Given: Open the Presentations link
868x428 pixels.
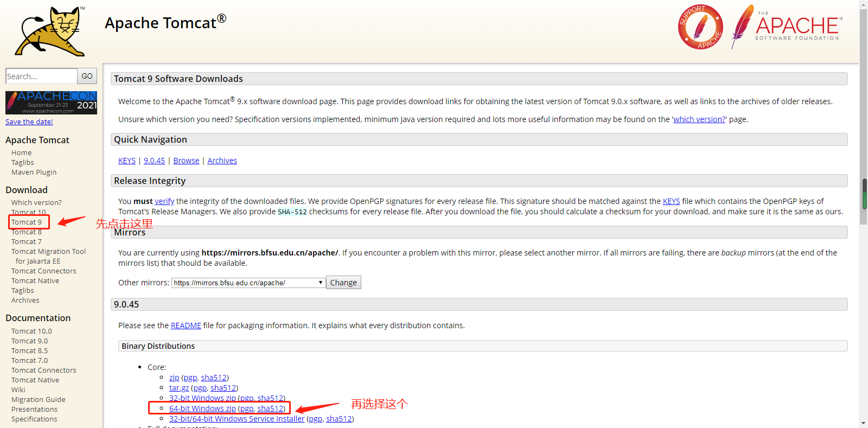Looking at the screenshot, I should coord(34,410).
